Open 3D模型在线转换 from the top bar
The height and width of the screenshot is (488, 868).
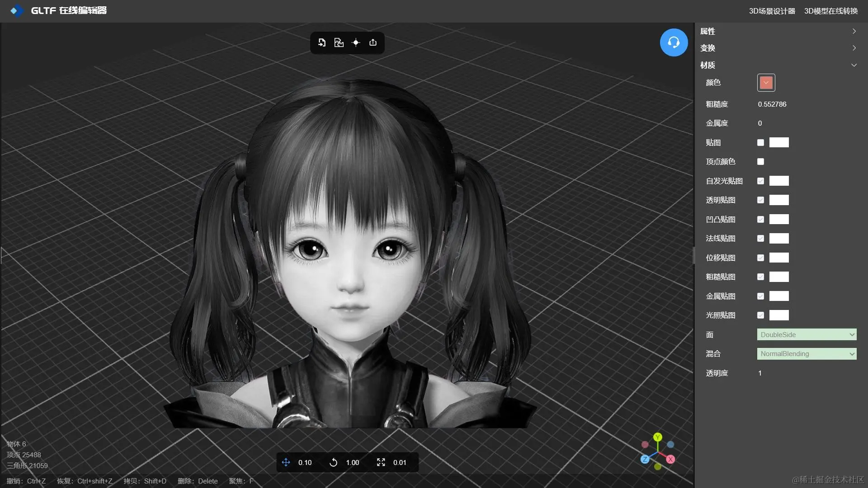point(831,11)
